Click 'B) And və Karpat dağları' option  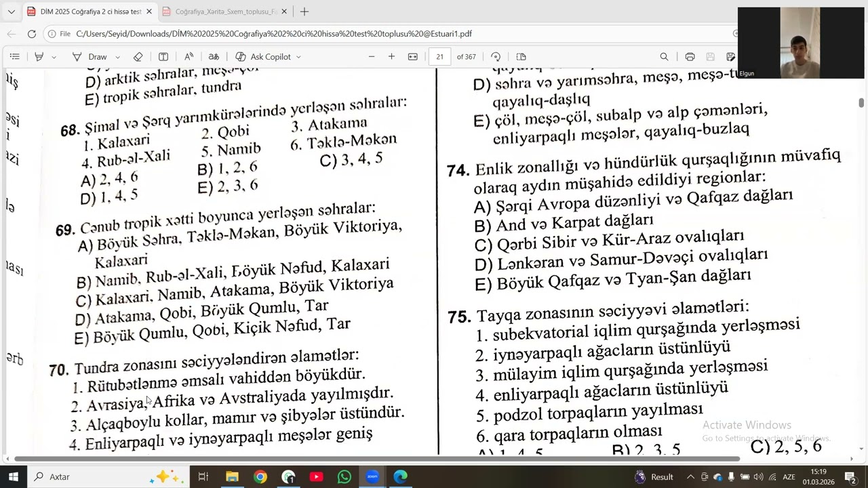tap(563, 222)
